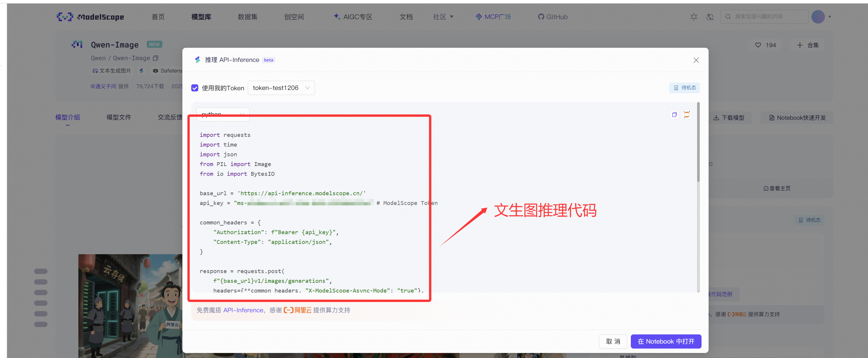Click the orange ModelScope icon beside copy

(687, 114)
